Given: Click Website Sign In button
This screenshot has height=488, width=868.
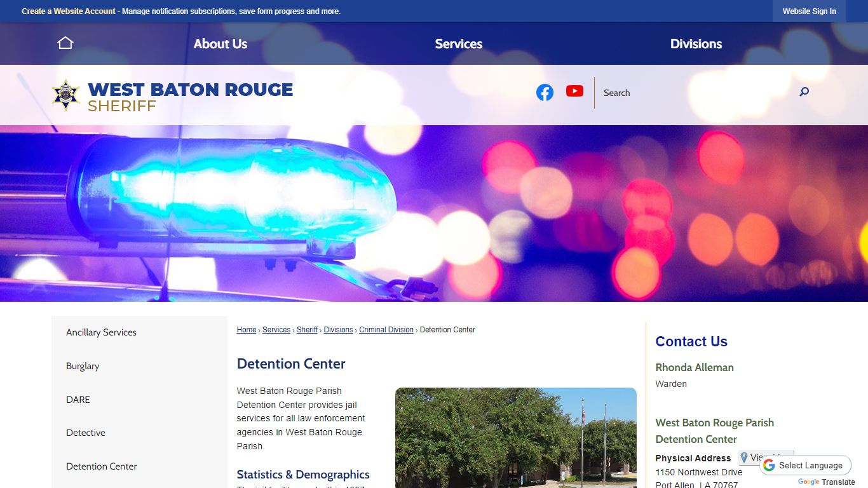Looking at the screenshot, I should [809, 11].
